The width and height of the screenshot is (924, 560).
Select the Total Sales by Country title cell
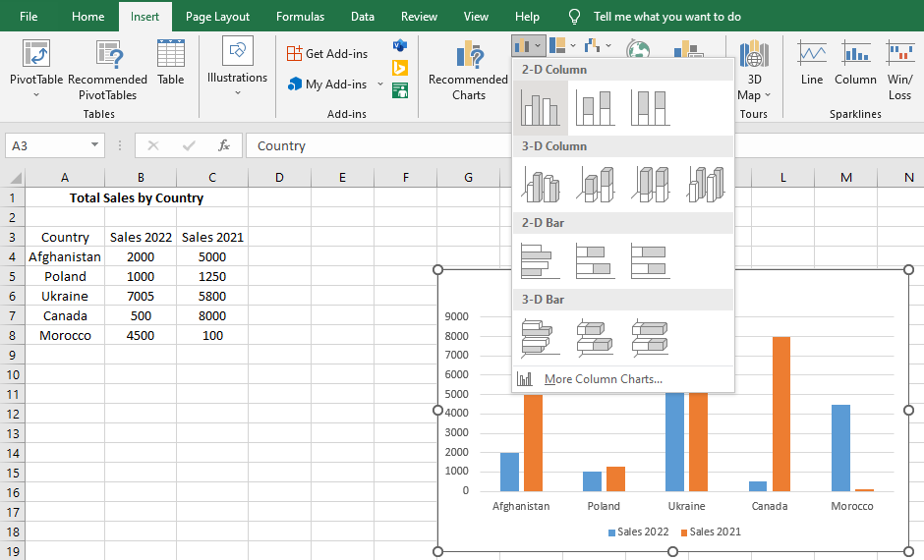pos(136,197)
